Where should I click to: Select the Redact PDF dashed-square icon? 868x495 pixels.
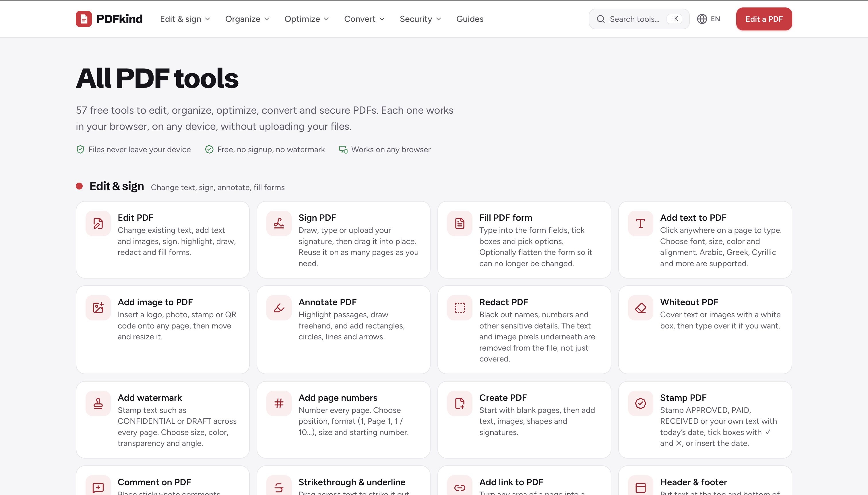(460, 308)
